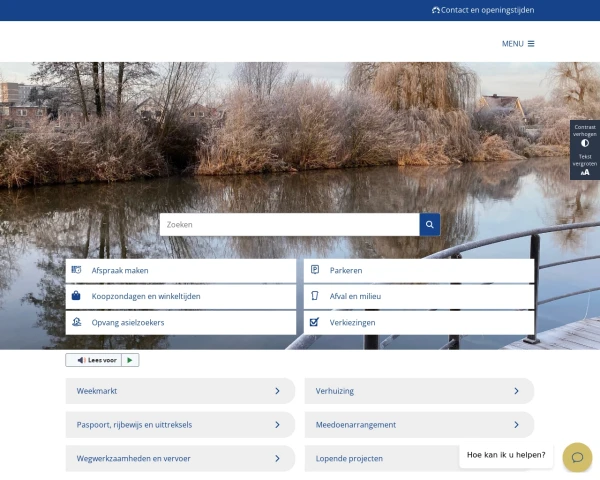Image resolution: width=600 pixels, height=480 pixels.
Task: Click the Afval en milieu bin icon
Action: (315, 296)
